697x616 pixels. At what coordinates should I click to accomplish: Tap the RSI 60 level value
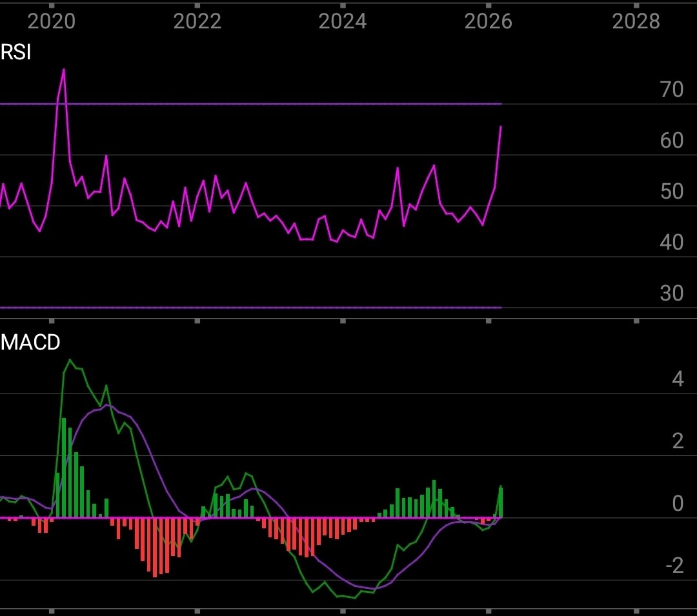[x=672, y=141]
